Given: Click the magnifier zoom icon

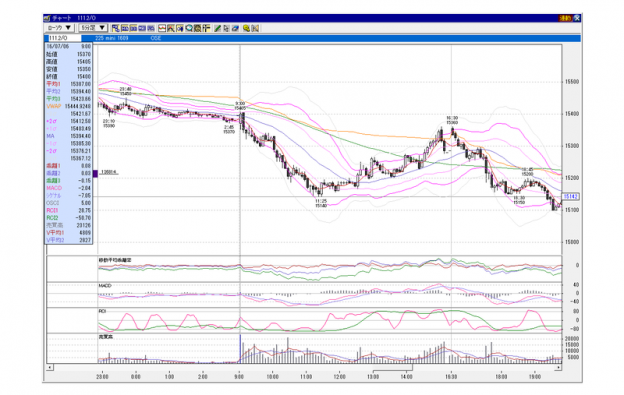Looking at the screenshot, I should tap(189, 28).
